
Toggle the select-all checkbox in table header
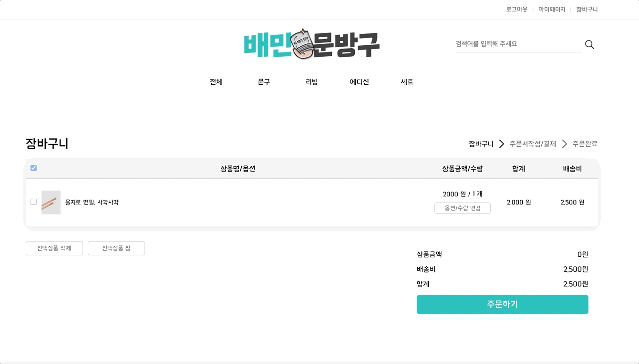click(x=33, y=168)
